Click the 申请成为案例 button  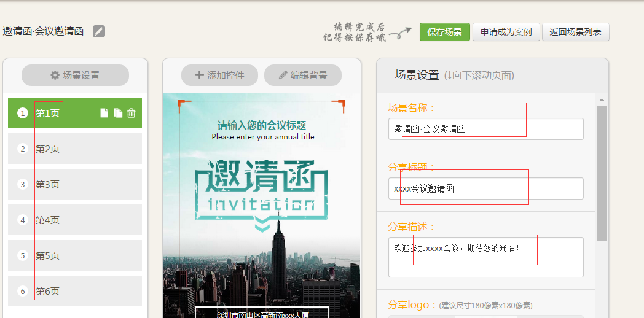tap(506, 32)
